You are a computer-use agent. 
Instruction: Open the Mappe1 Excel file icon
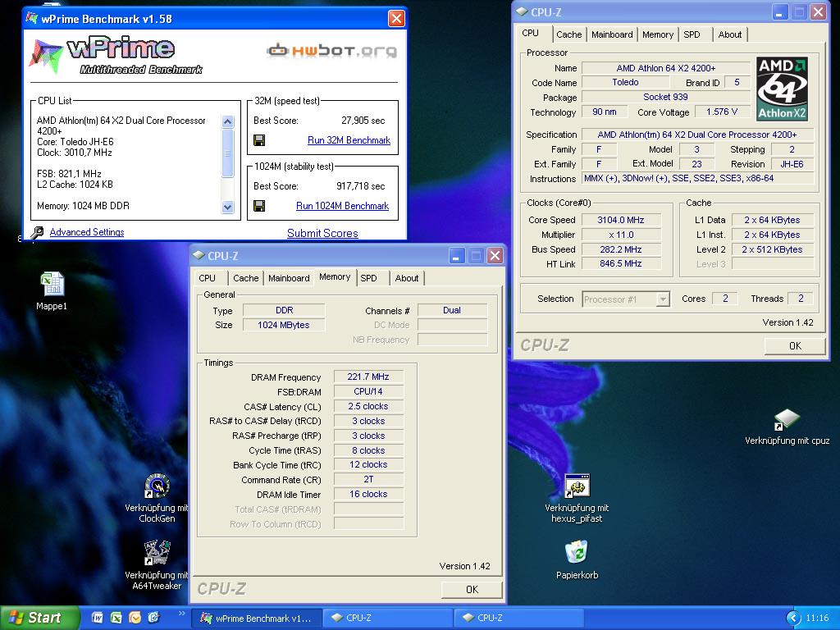tap(52, 284)
